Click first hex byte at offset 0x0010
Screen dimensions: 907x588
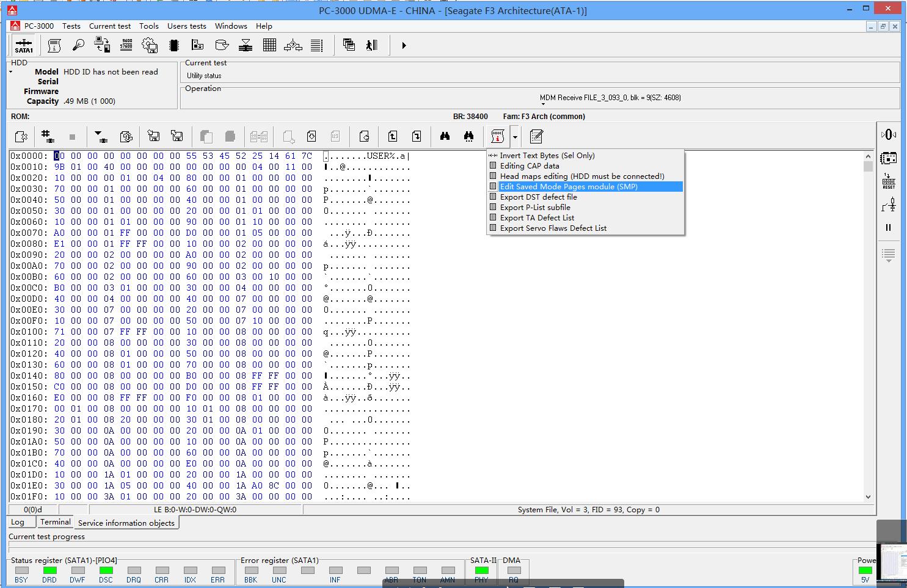(59, 167)
